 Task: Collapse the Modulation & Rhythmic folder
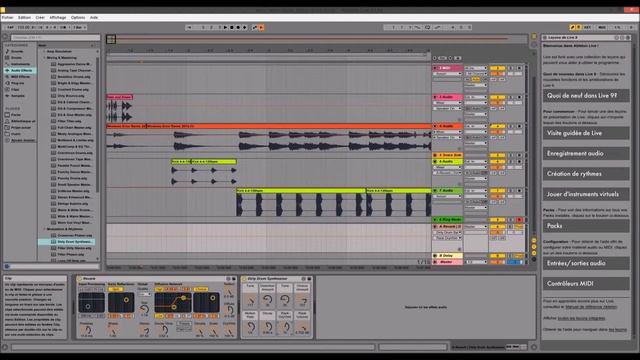tap(44, 229)
